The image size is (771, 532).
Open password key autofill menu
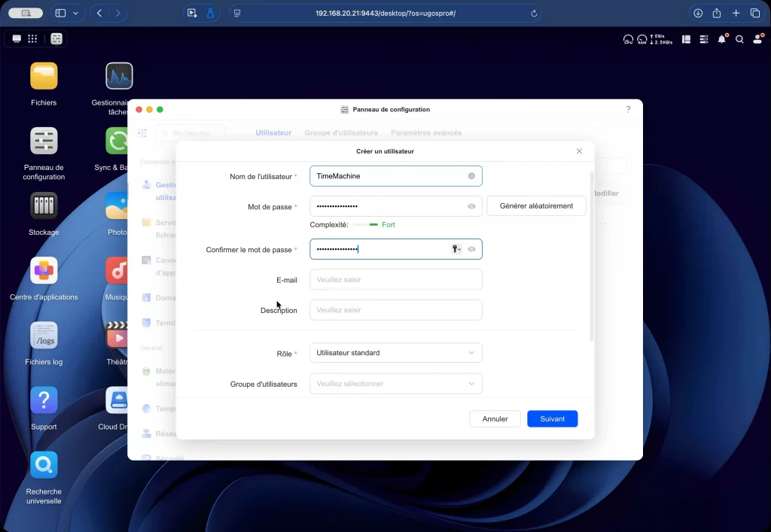coord(456,249)
